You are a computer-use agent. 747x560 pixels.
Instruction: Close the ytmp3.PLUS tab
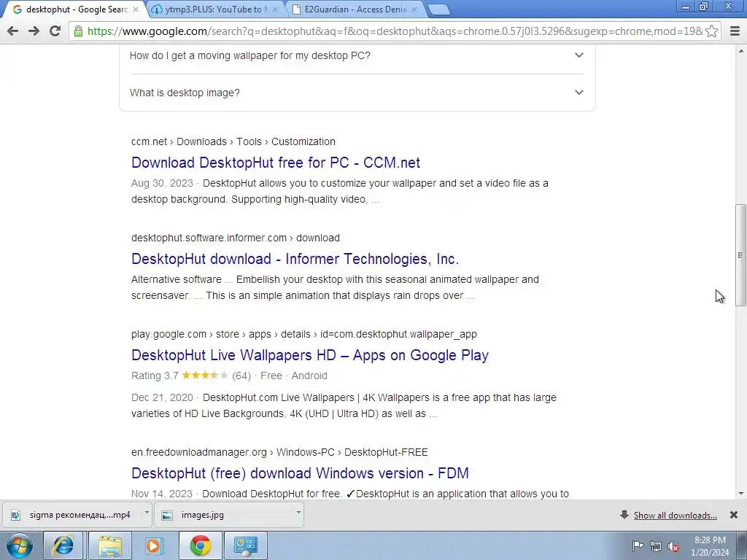[x=275, y=9]
